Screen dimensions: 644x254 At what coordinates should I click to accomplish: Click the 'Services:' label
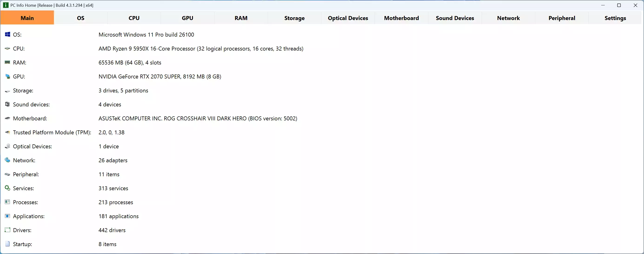pos(23,188)
